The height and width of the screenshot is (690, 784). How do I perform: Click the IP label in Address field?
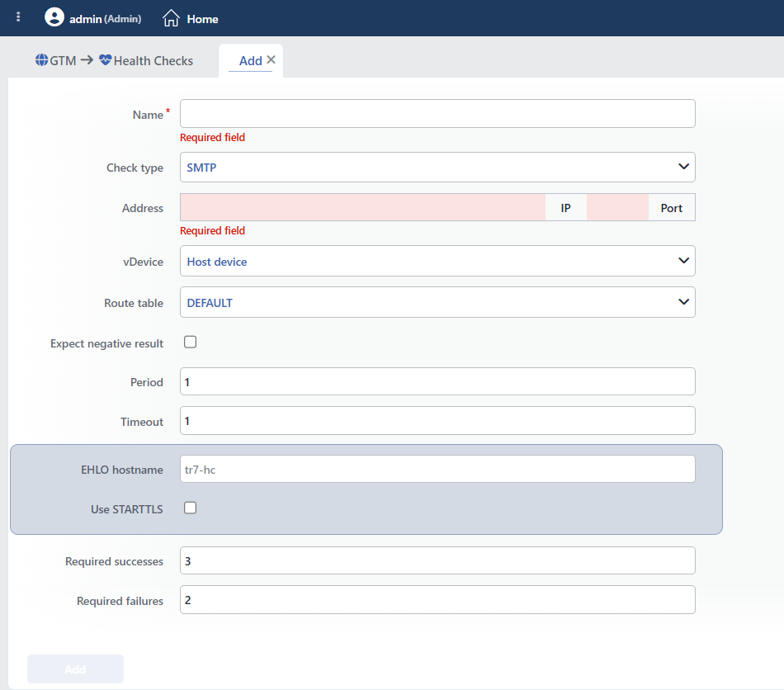pos(565,208)
